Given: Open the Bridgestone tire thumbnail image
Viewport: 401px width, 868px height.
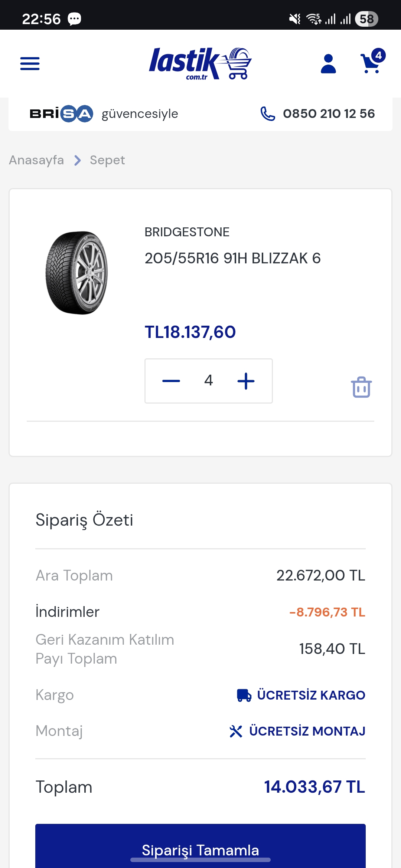Looking at the screenshot, I should pyautogui.click(x=77, y=273).
